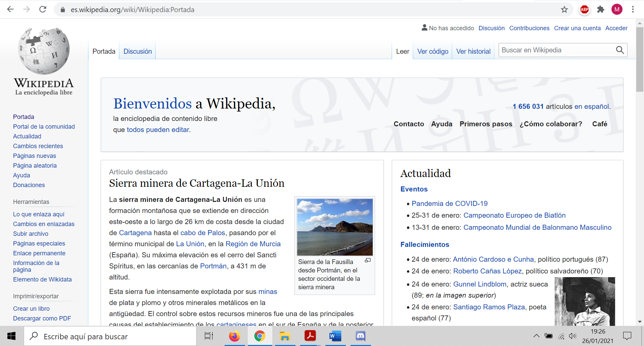Reload the page with the refresh icon
The height and width of the screenshot is (346, 644).
pos(43,9)
